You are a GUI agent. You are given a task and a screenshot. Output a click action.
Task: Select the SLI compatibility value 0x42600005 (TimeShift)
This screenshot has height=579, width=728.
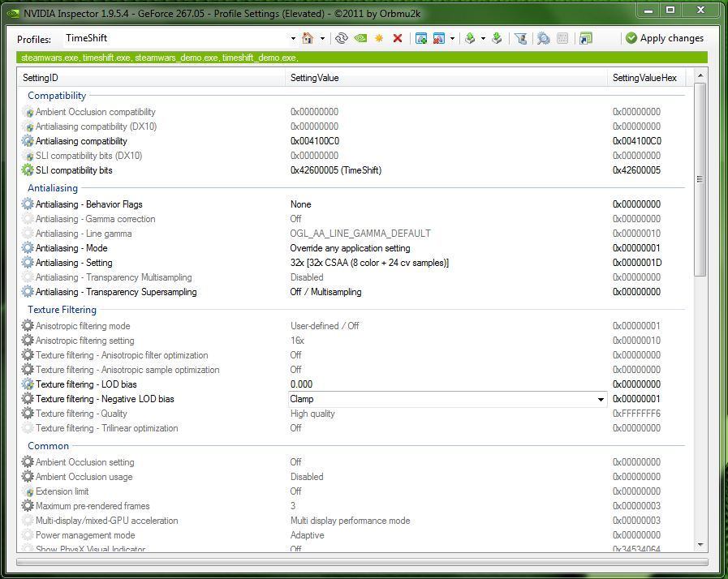tap(336, 170)
